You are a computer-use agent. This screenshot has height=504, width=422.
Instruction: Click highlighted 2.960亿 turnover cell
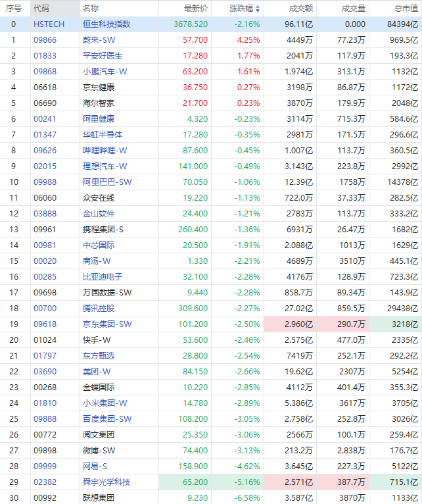(290, 324)
